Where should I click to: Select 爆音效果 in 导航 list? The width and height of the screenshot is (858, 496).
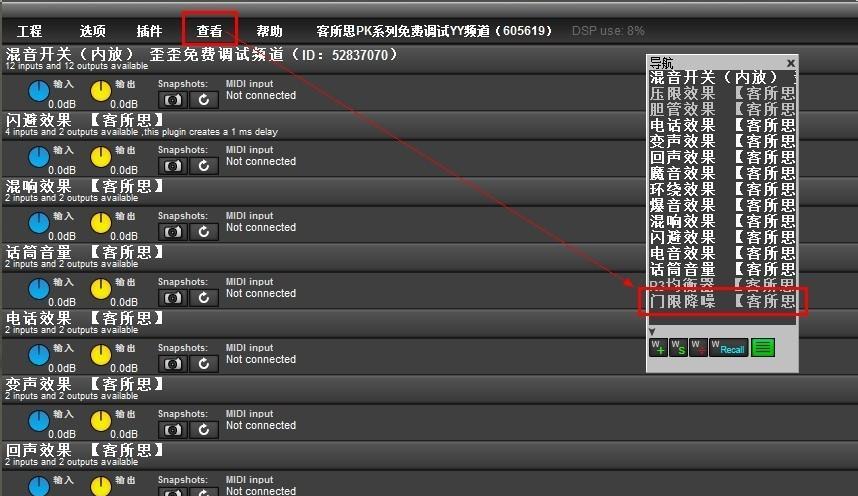pos(722,205)
